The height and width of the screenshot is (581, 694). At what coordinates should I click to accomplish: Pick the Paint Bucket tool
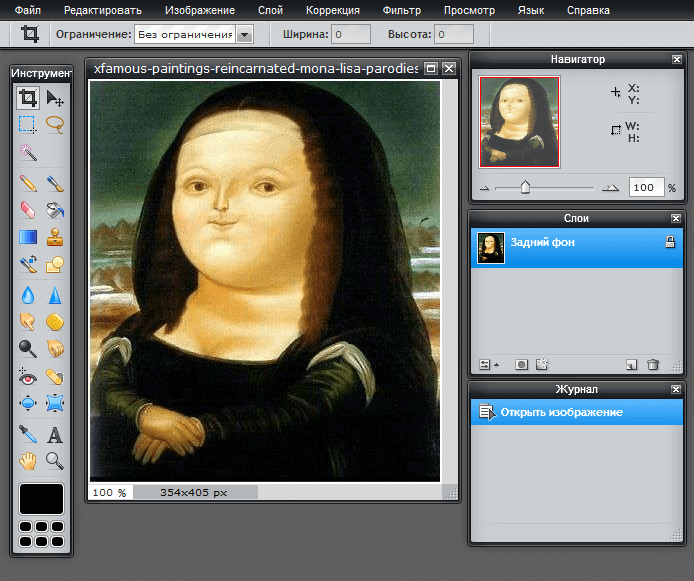pos(55,210)
